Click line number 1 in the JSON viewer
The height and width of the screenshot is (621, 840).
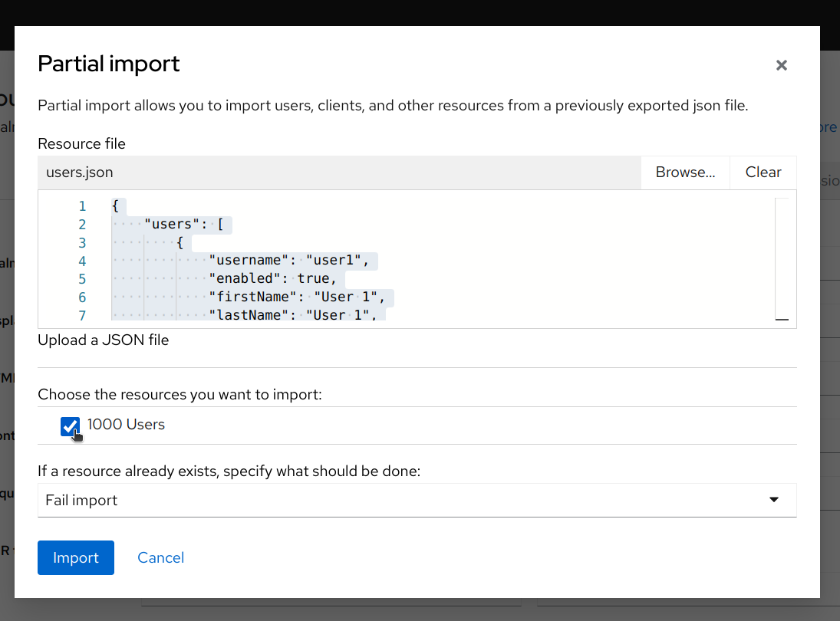point(82,206)
